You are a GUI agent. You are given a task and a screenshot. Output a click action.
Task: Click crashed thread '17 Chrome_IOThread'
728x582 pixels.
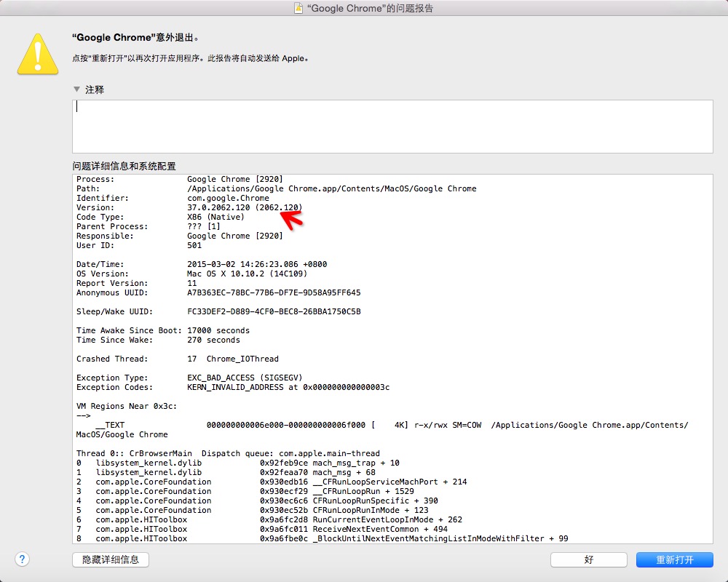tap(233, 359)
